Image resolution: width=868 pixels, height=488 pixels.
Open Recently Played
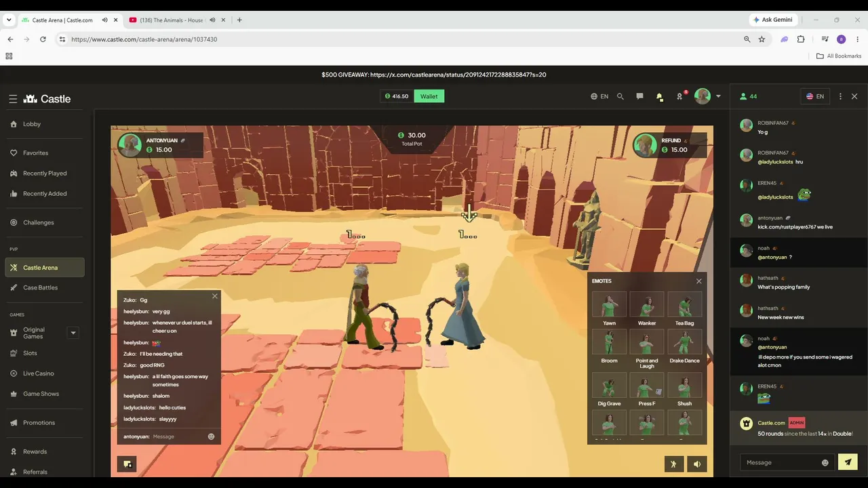click(x=44, y=174)
